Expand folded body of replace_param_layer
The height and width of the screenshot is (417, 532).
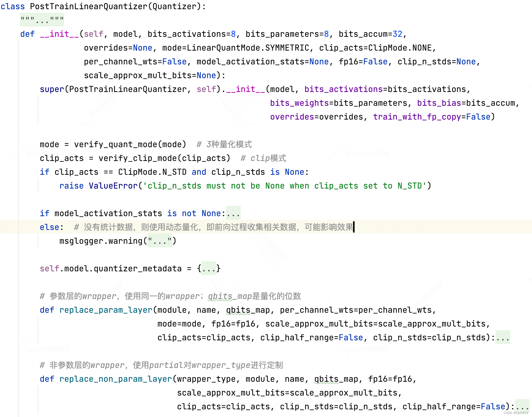[x=503, y=338]
